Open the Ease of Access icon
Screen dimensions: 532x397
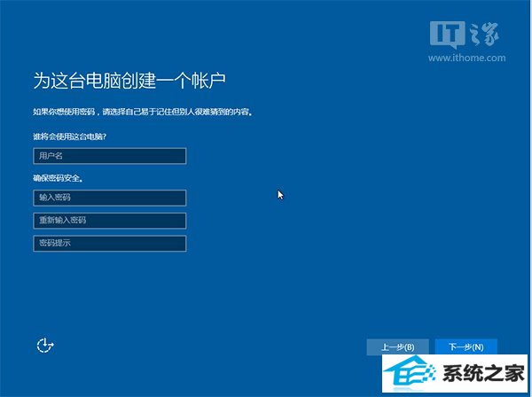tap(45, 346)
